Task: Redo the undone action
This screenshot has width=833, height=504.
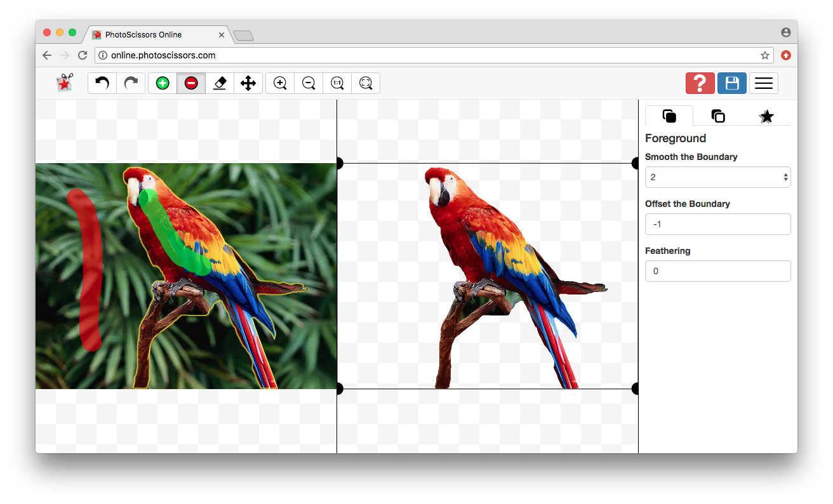Action: 131,83
